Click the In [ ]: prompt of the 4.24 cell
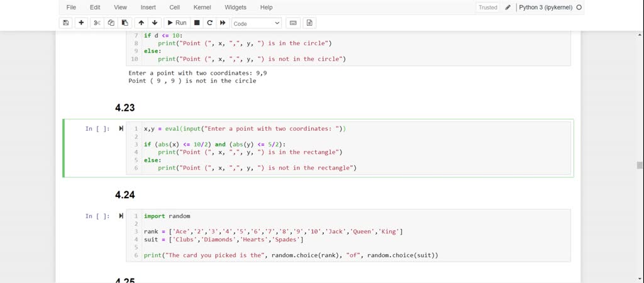644x283 pixels. [97, 216]
